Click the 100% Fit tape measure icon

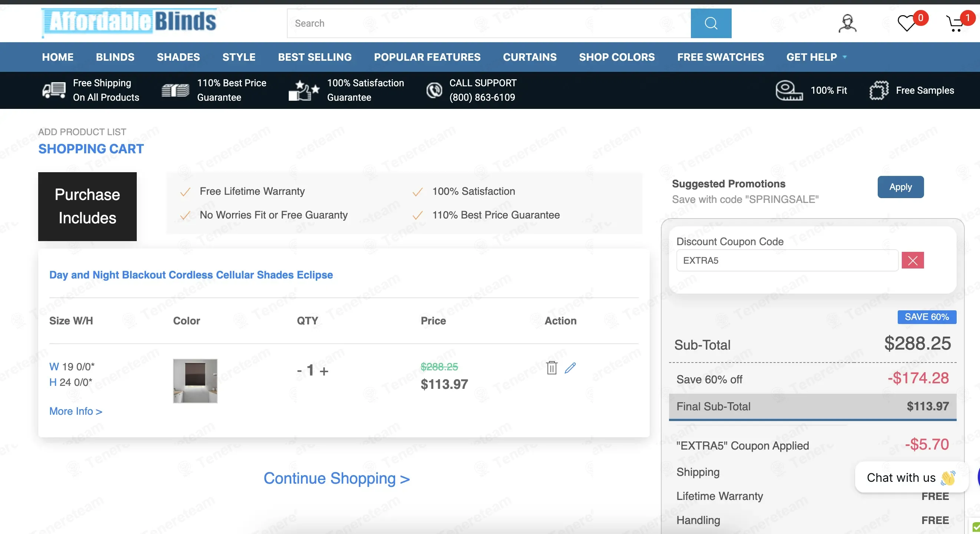click(x=789, y=90)
